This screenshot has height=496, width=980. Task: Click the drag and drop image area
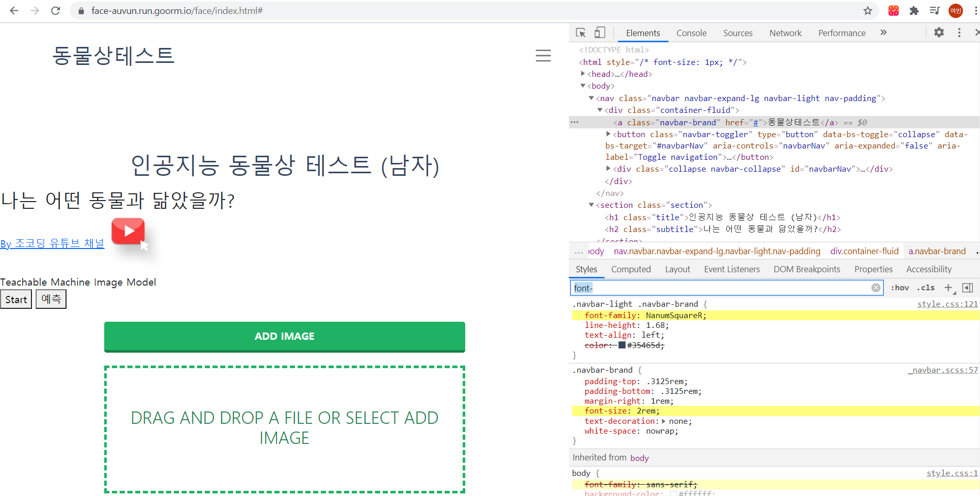point(284,429)
